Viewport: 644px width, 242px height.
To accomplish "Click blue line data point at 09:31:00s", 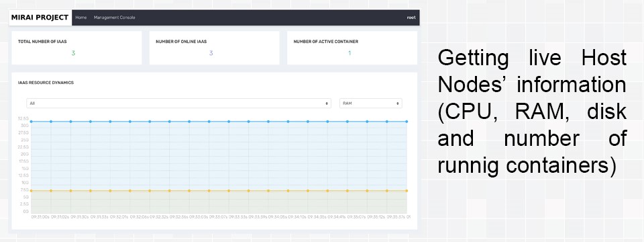I will pyautogui.click(x=32, y=122).
